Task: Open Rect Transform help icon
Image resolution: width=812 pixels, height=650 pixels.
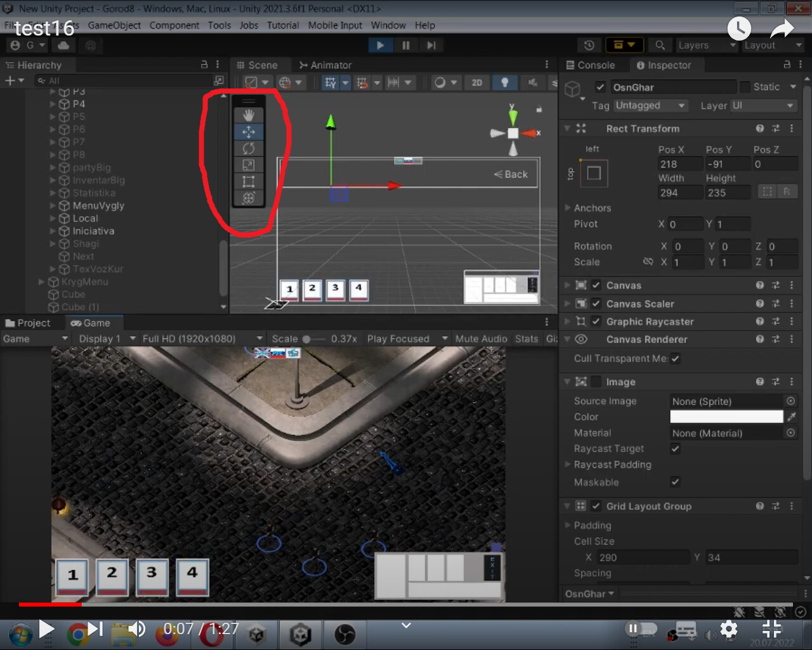Action: [760, 128]
